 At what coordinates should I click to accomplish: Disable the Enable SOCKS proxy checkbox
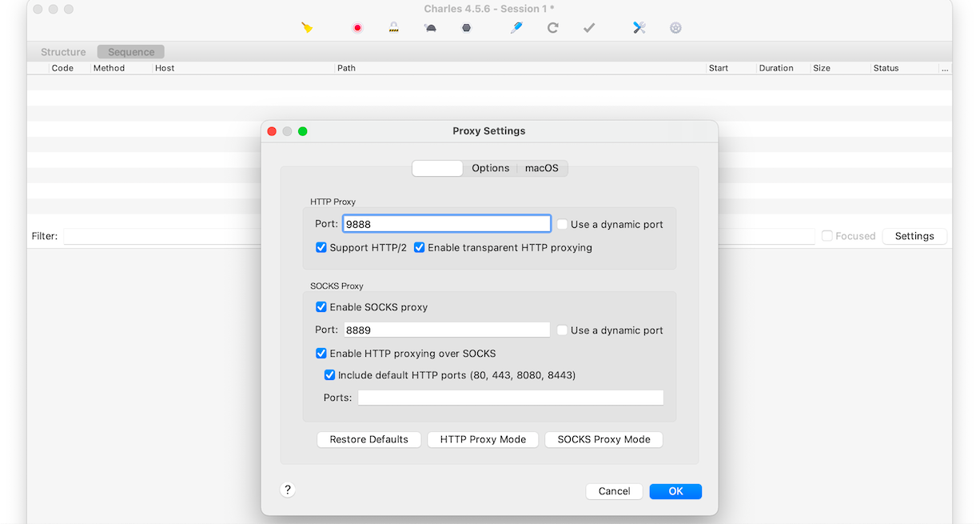coord(321,307)
